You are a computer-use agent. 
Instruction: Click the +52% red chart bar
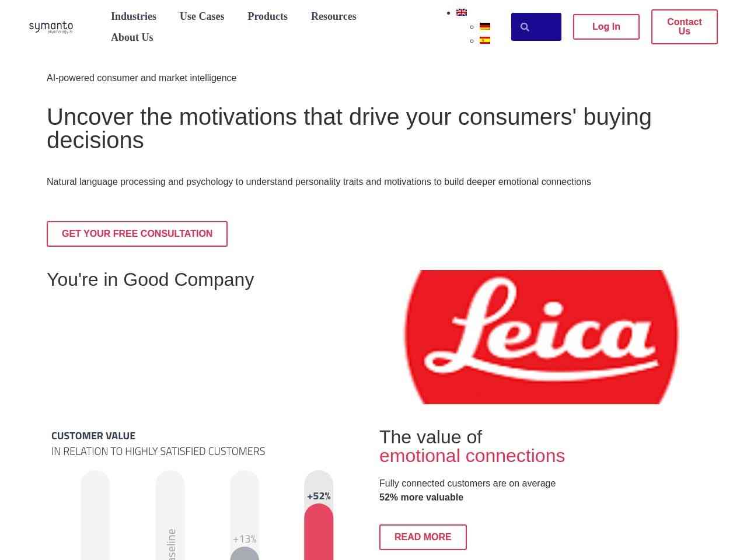[x=319, y=532]
